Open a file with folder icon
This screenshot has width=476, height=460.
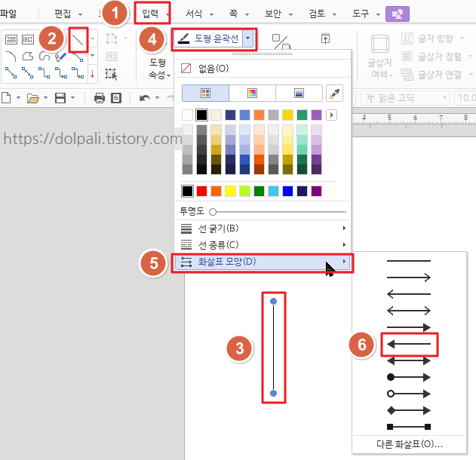tap(32, 98)
